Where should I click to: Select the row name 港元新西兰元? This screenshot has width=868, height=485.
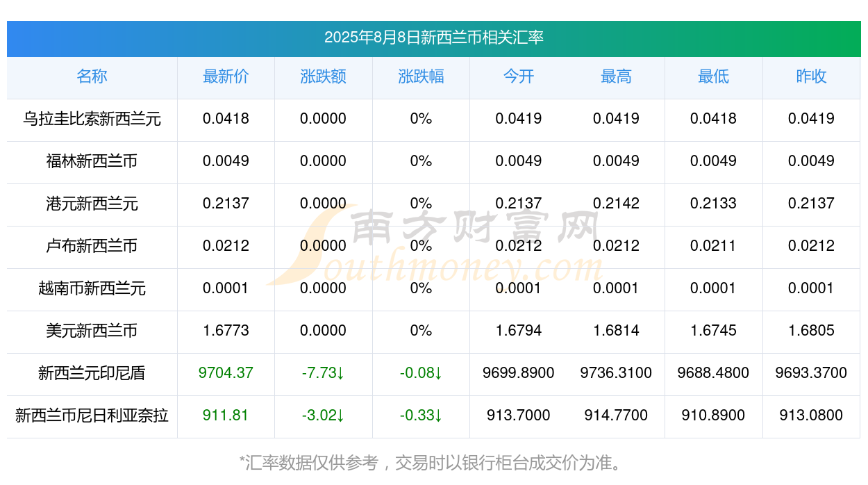pos(92,204)
